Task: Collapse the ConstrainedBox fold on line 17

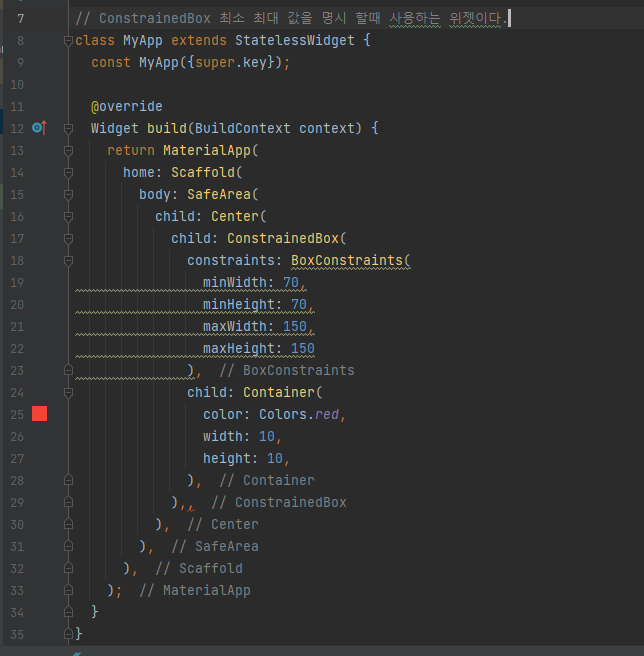Action: point(68,238)
